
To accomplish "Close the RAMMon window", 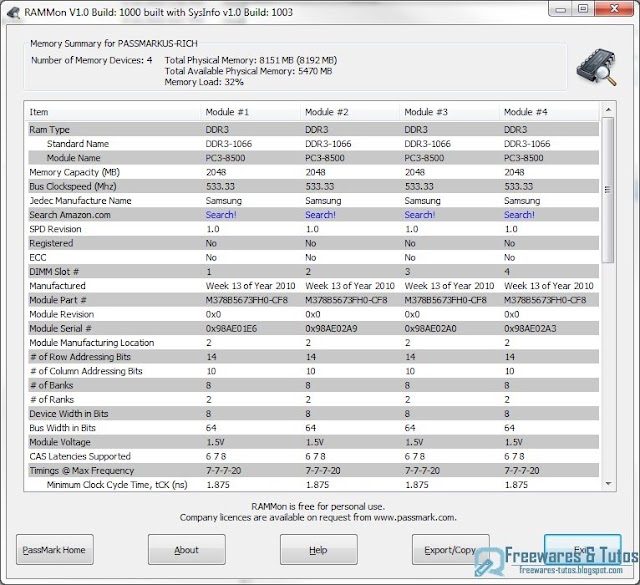I will [614, 9].
